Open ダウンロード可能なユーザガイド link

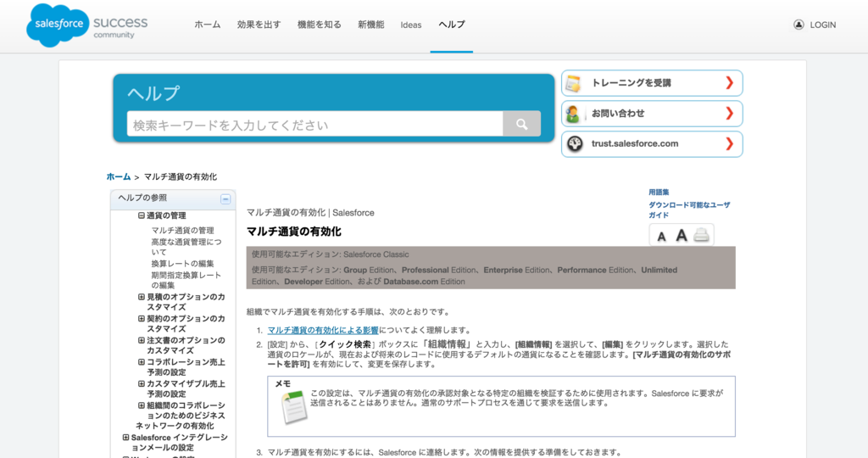(x=689, y=209)
